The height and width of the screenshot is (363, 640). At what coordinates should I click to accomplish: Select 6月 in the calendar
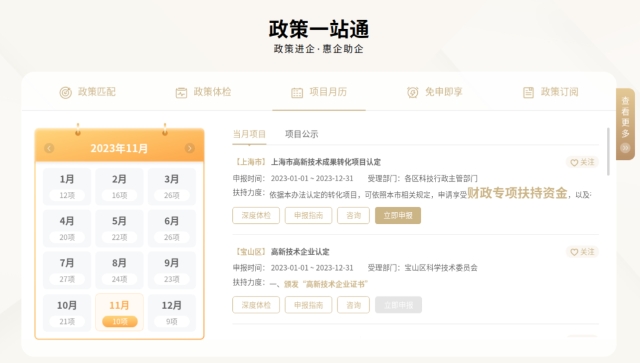click(x=171, y=229)
